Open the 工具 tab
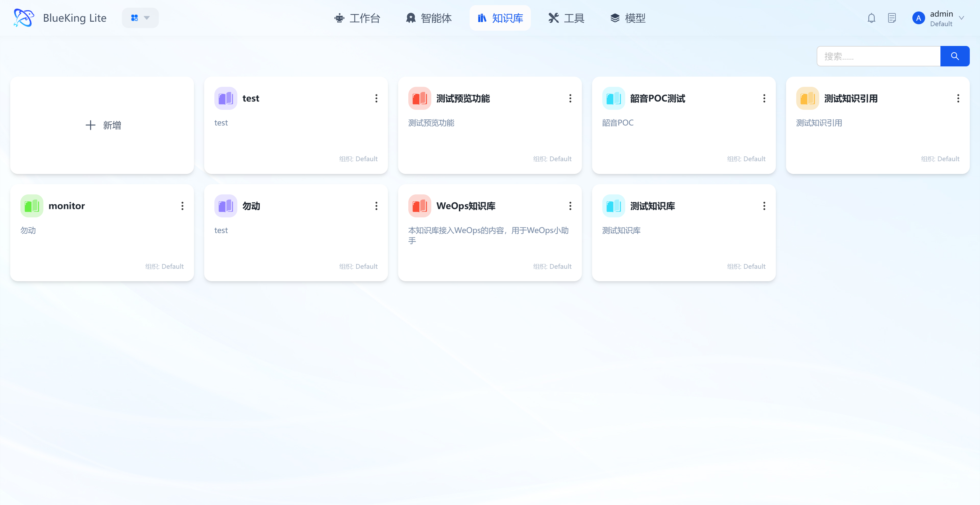Screen dimensions: 980x505 tap(566, 18)
